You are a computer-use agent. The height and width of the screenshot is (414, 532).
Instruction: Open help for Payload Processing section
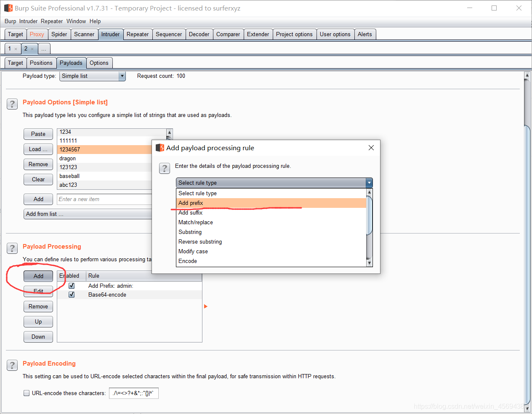pos(12,248)
